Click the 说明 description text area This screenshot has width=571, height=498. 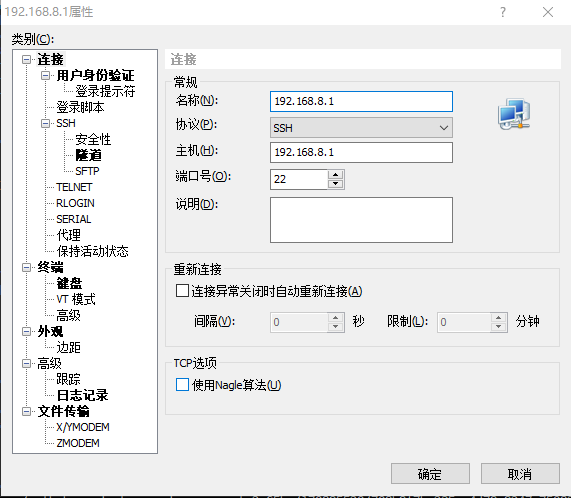[361, 220]
